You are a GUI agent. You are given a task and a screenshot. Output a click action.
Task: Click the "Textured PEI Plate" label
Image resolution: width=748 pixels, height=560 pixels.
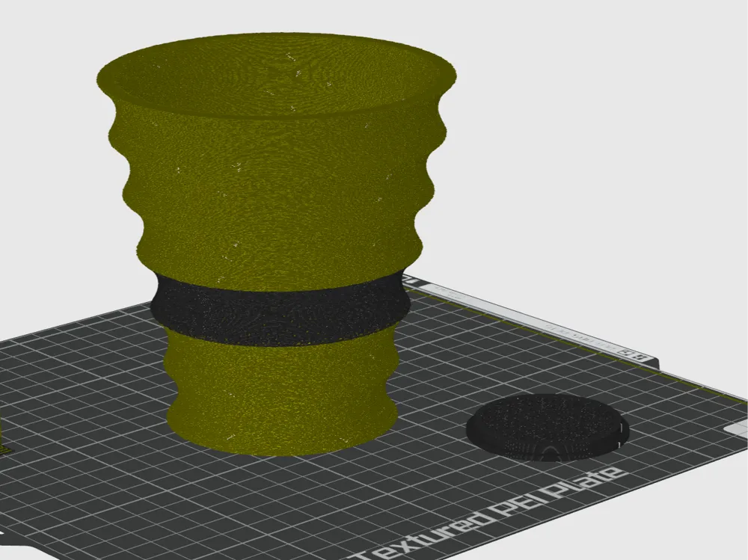487,516
